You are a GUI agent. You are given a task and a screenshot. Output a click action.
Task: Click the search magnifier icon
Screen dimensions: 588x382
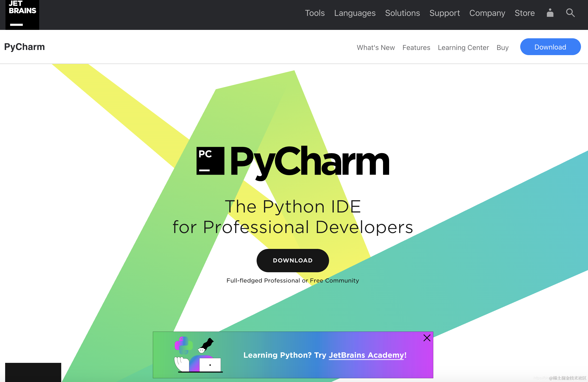[570, 13]
